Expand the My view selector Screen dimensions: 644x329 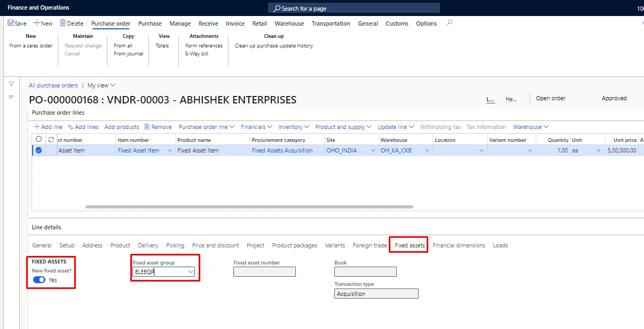[x=101, y=85]
